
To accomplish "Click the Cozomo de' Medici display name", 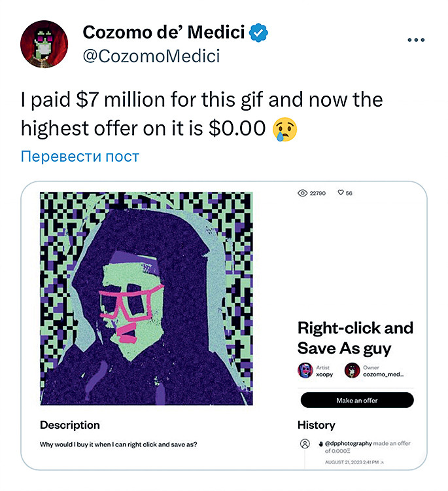I will [x=164, y=32].
